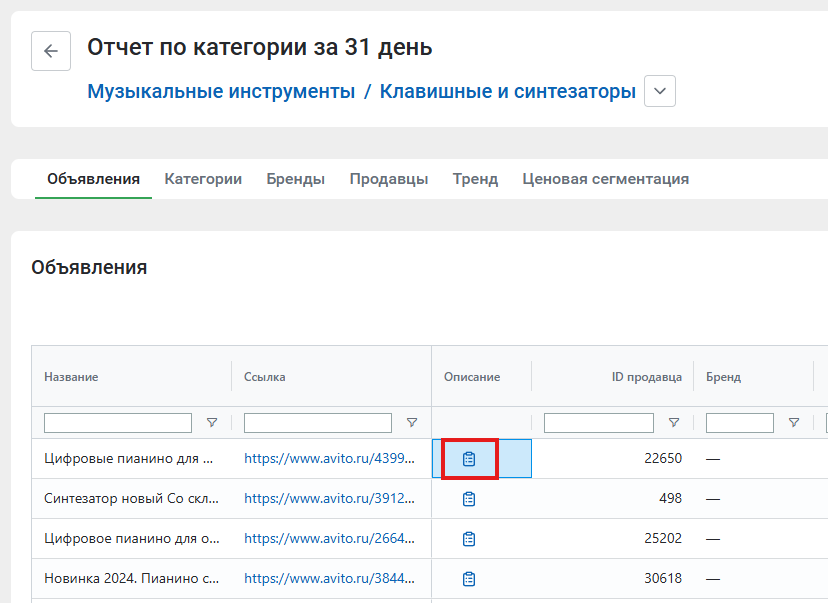Switch to the Категории tab
828x603 pixels.
click(203, 179)
